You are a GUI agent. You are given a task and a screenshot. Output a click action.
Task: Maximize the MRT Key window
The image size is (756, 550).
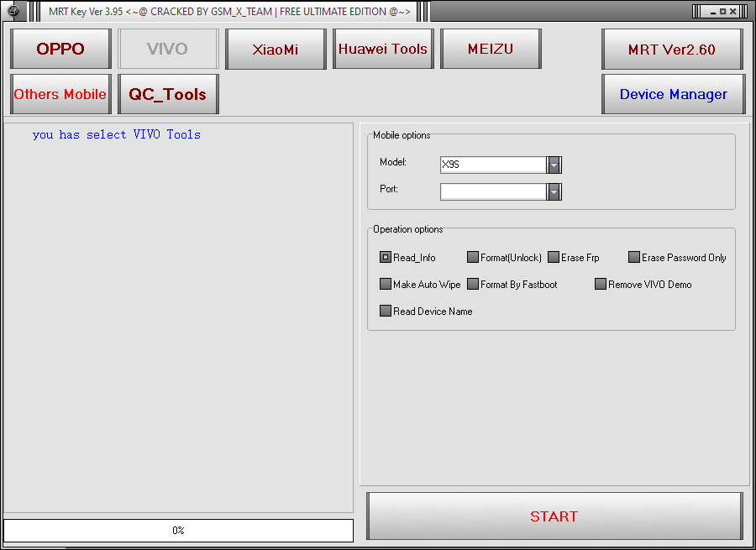(x=722, y=12)
